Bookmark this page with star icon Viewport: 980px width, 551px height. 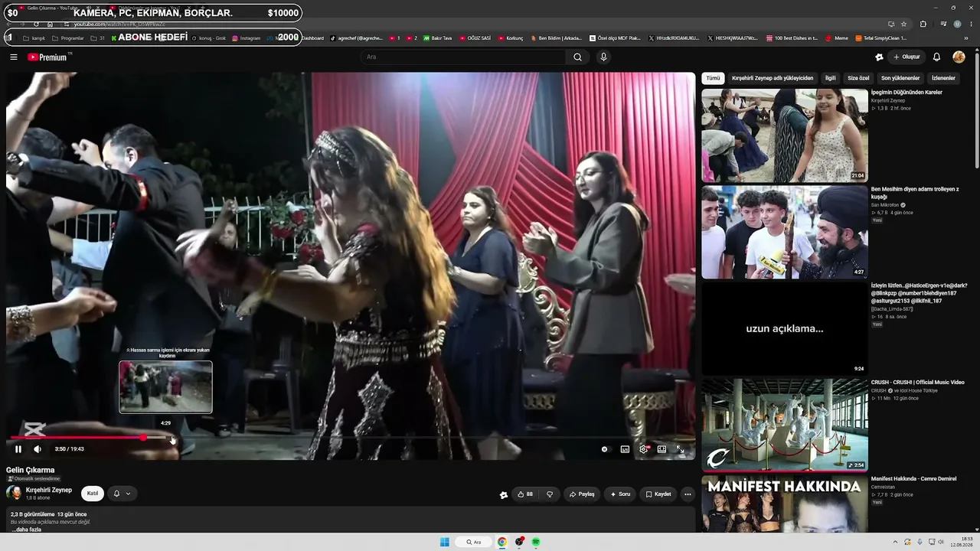pos(903,24)
